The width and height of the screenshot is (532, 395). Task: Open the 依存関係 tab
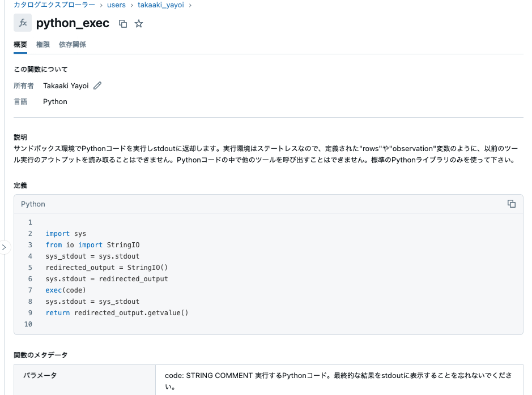[x=72, y=44]
